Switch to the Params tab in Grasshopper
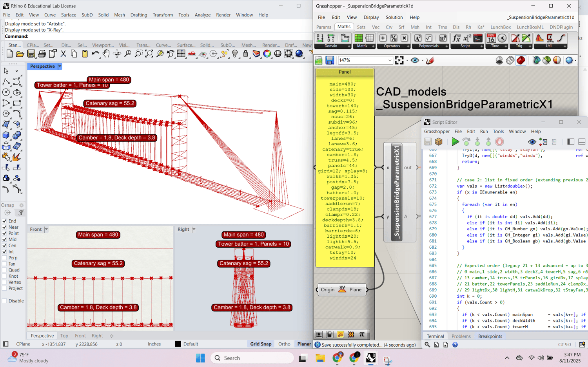The height and width of the screenshot is (367, 588). click(323, 27)
